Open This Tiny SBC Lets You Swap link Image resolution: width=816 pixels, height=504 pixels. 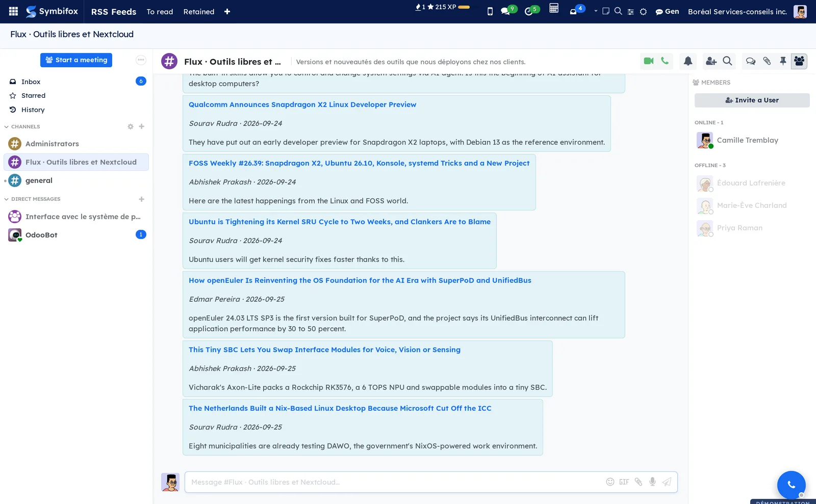pos(324,350)
